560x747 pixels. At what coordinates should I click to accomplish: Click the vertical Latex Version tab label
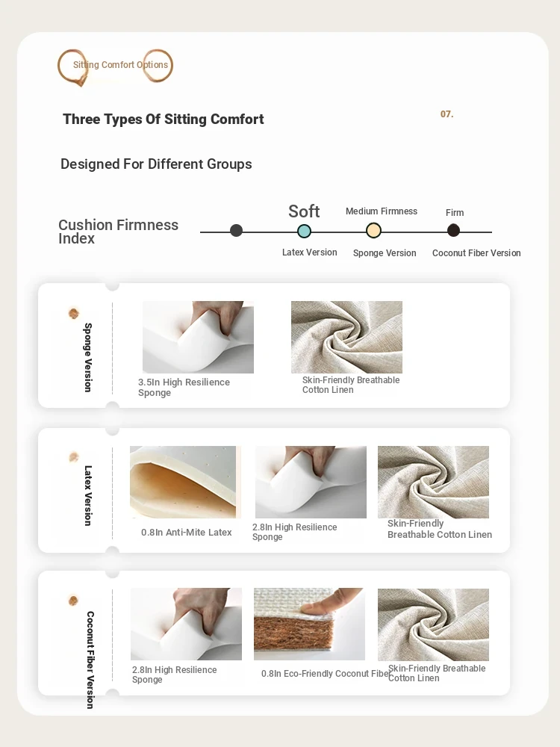(87, 495)
